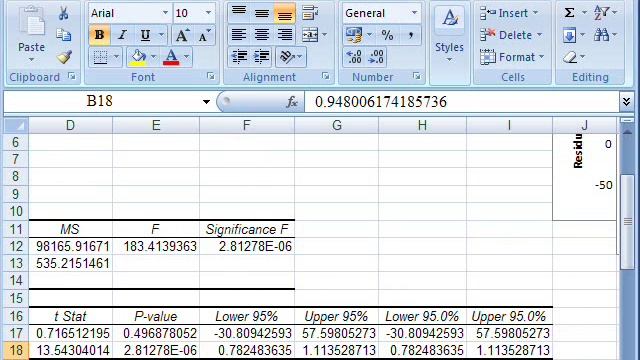The width and height of the screenshot is (640, 360).
Task: Click the Clear eraser icon
Action: tap(570, 57)
